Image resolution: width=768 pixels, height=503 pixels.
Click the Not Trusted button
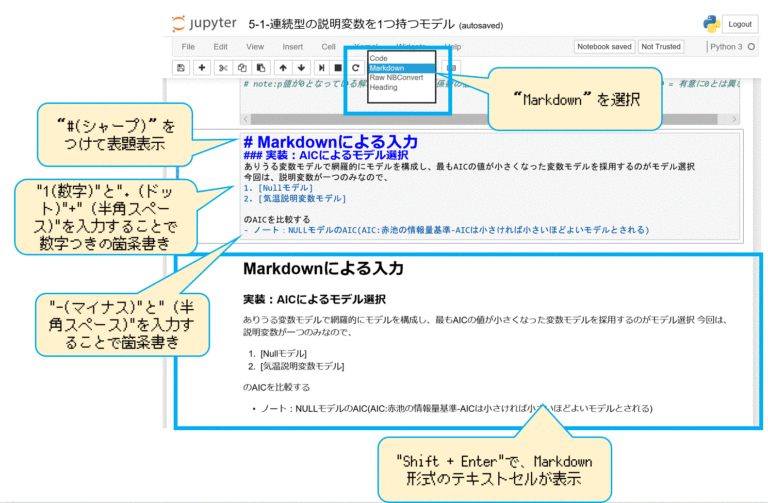click(660, 47)
